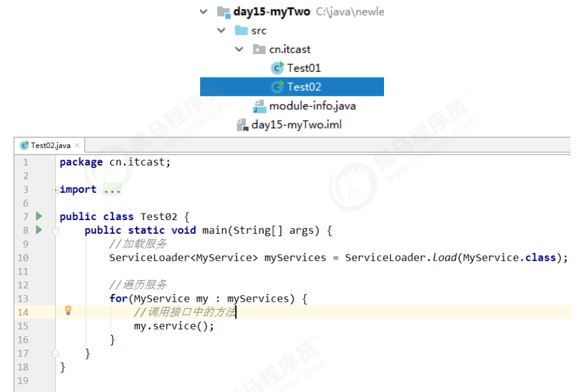The height and width of the screenshot is (392, 577).
Task: Click the module-info.java file icon
Action: (x=259, y=106)
